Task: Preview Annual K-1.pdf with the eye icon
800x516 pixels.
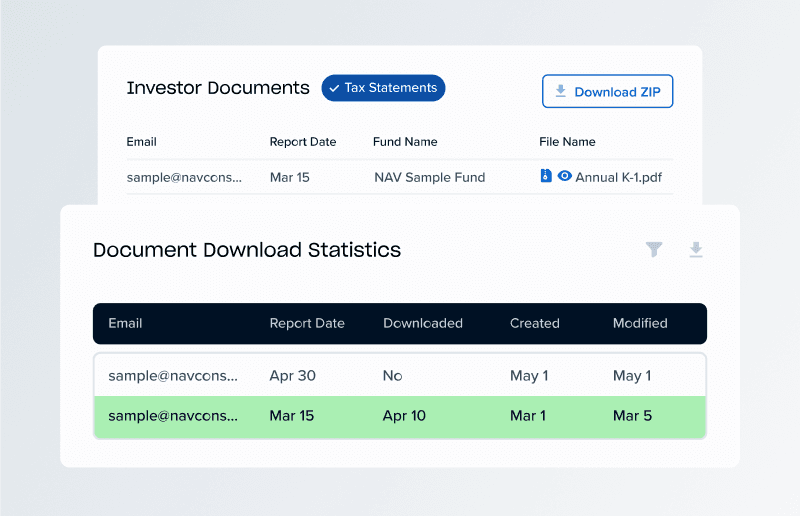Action: (x=564, y=176)
